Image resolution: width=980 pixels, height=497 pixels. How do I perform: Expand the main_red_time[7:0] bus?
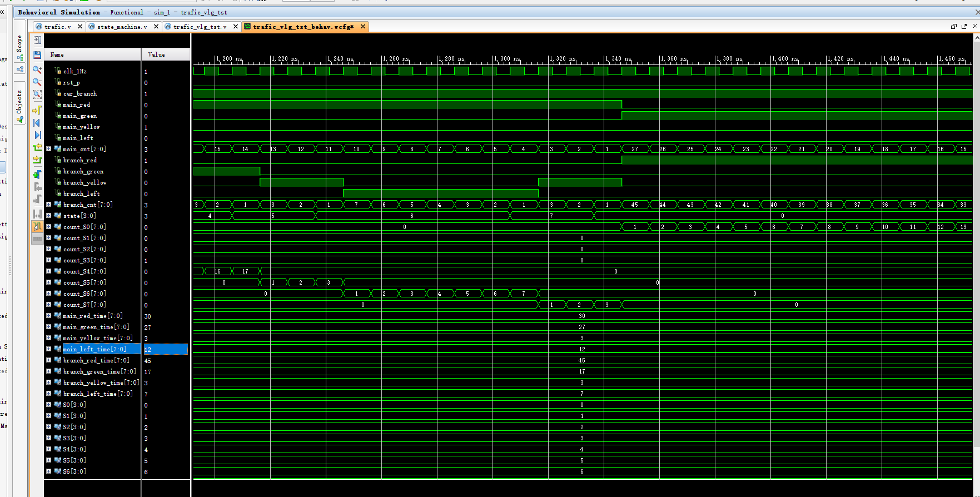(x=48, y=316)
